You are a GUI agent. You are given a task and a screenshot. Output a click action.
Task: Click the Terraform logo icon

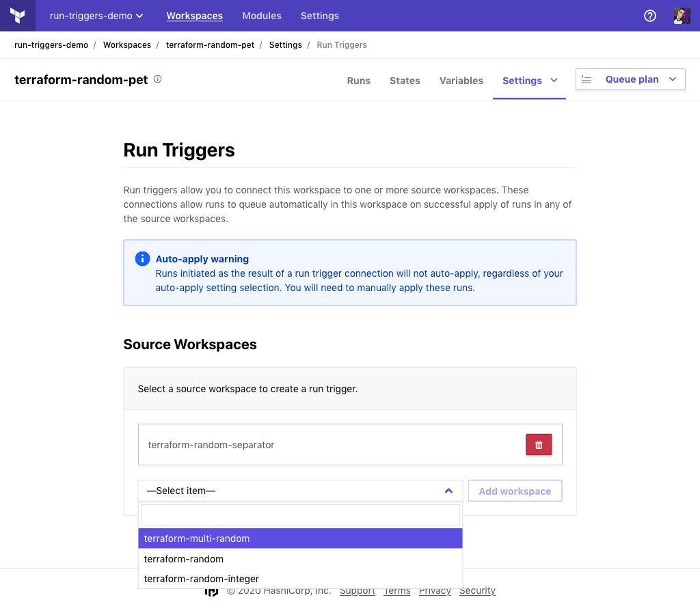(17, 16)
